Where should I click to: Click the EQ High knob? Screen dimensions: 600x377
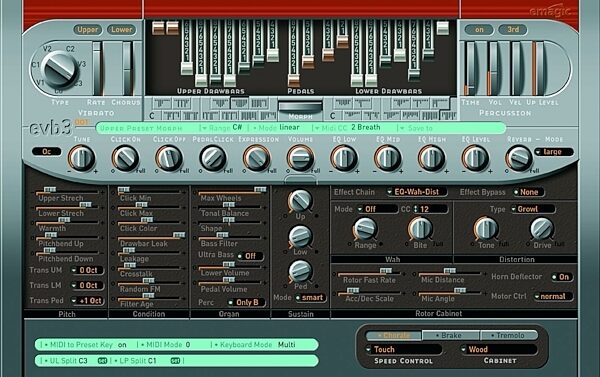[431, 158]
